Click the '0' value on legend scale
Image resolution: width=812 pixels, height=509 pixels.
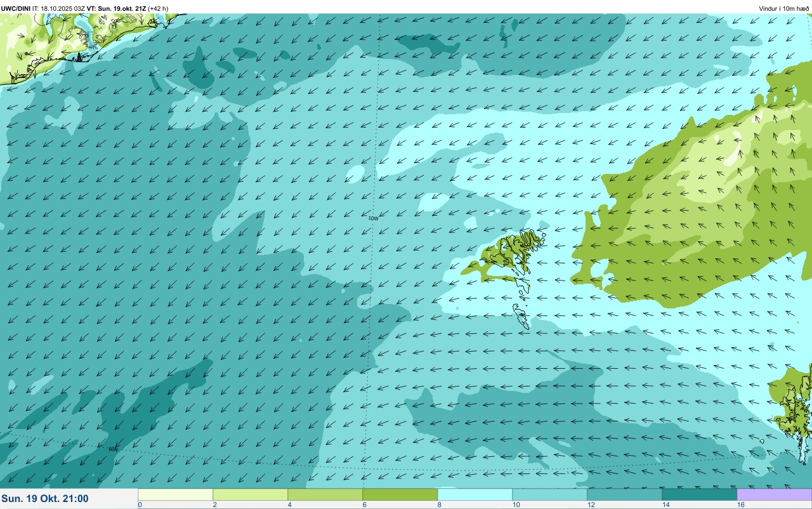pyautogui.click(x=140, y=505)
